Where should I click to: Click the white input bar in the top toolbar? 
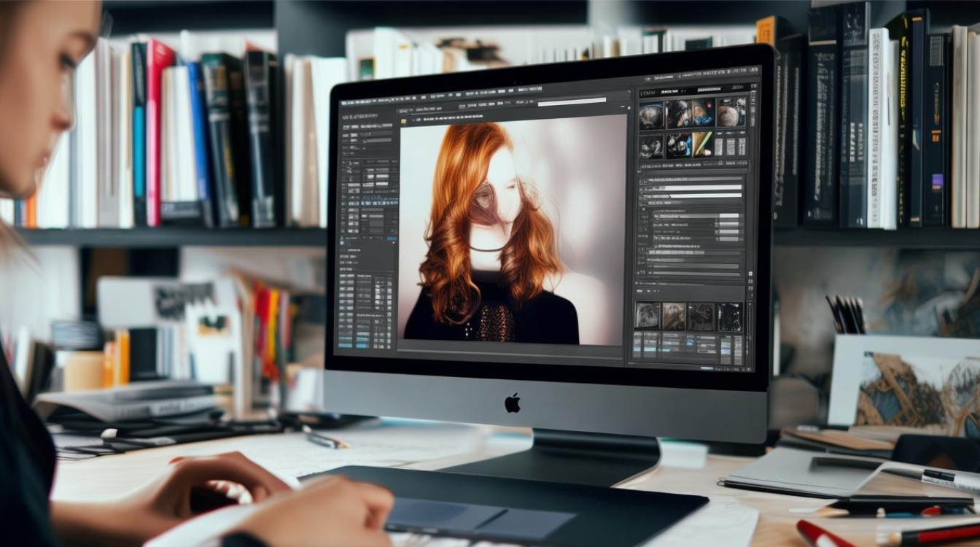(x=572, y=101)
